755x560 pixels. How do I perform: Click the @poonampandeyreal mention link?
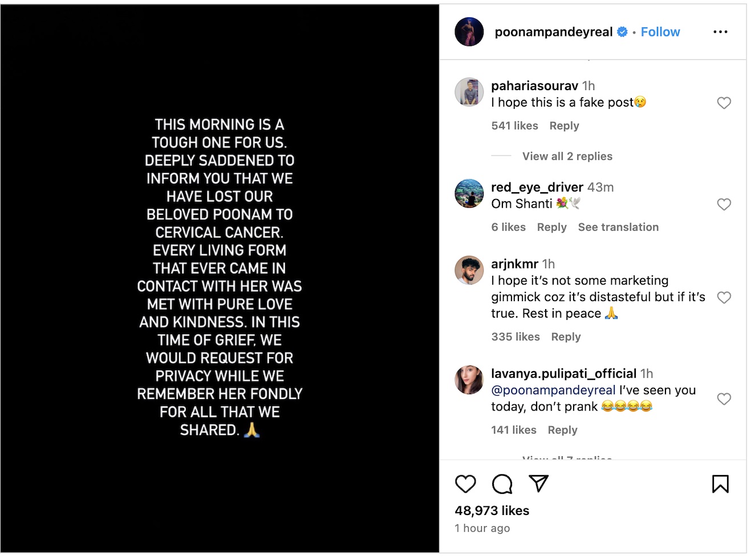pos(553,390)
